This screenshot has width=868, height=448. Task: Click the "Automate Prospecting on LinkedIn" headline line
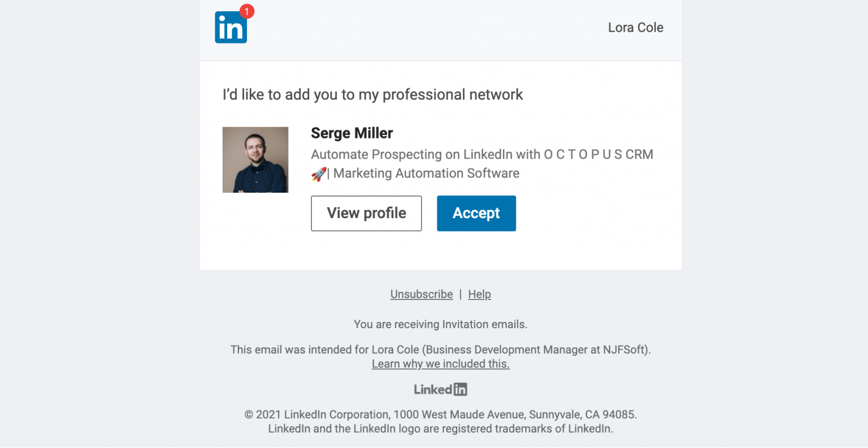pos(425,154)
